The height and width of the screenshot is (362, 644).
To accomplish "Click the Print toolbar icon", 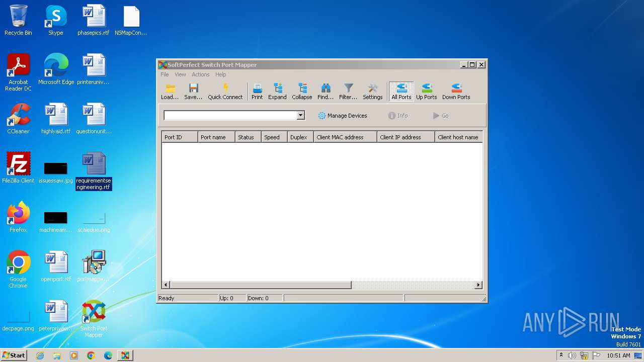I will tap(257, 92).
